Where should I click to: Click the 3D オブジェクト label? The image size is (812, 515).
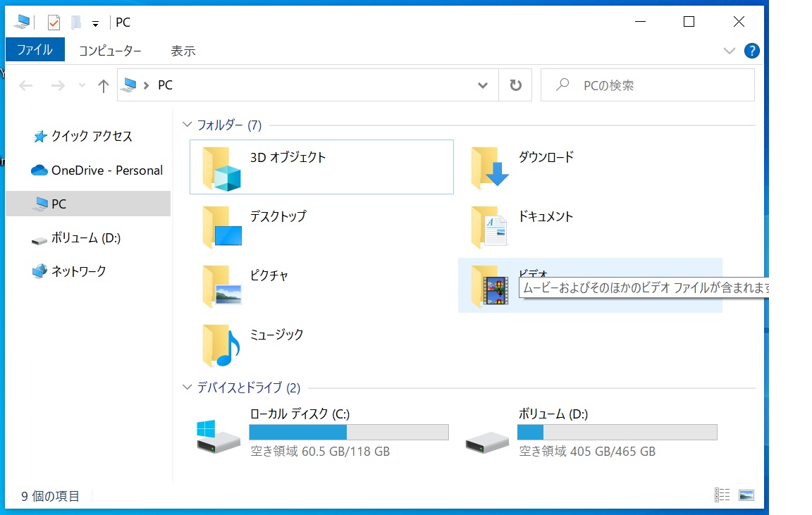(288, 157)
